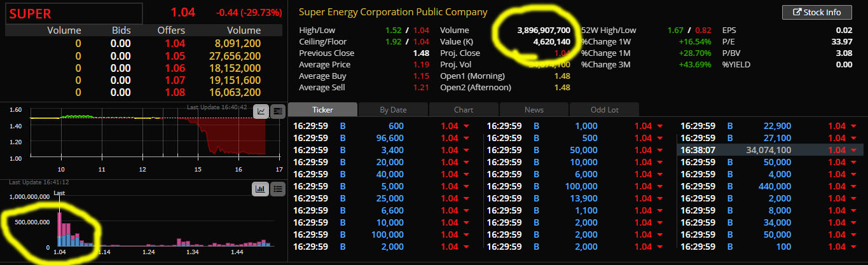Click the Bids column header
868x265 pixels.
121,31
